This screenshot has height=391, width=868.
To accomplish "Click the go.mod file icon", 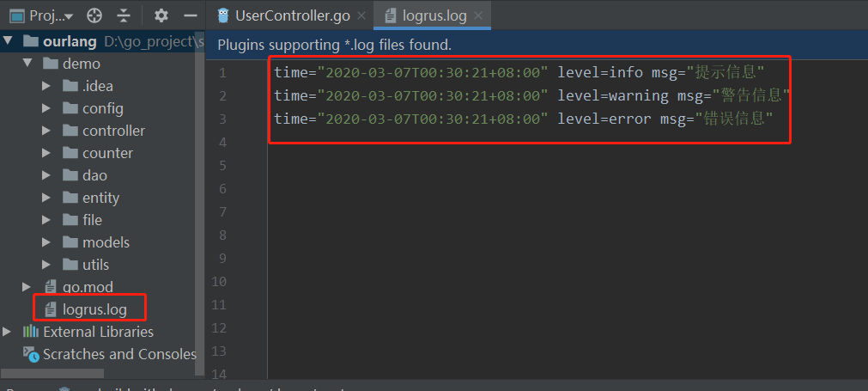I will 51,287.
